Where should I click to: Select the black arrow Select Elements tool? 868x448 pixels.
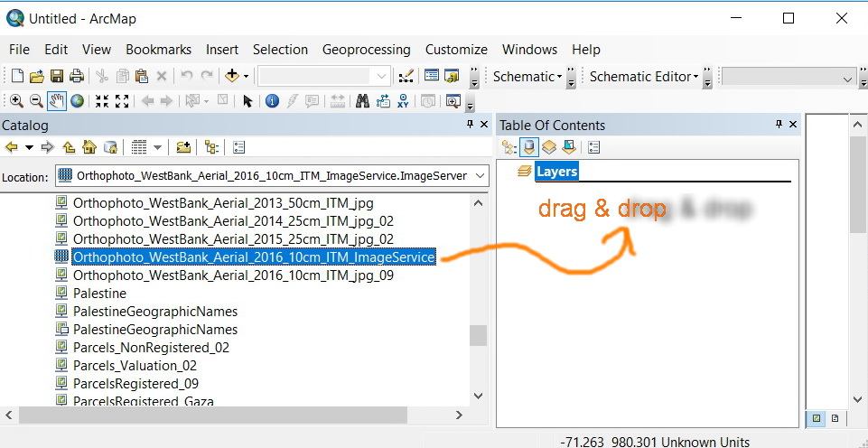pyautogui.click(x=247, y=101)
